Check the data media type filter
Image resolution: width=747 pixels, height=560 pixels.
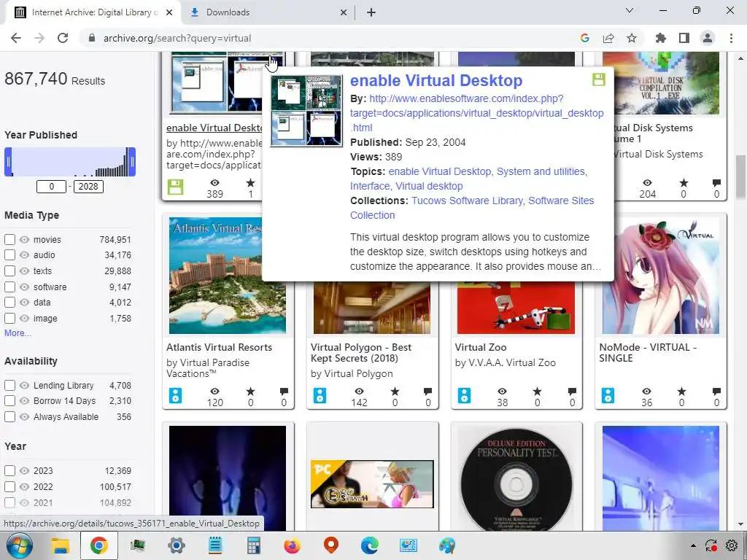(9, 302)
